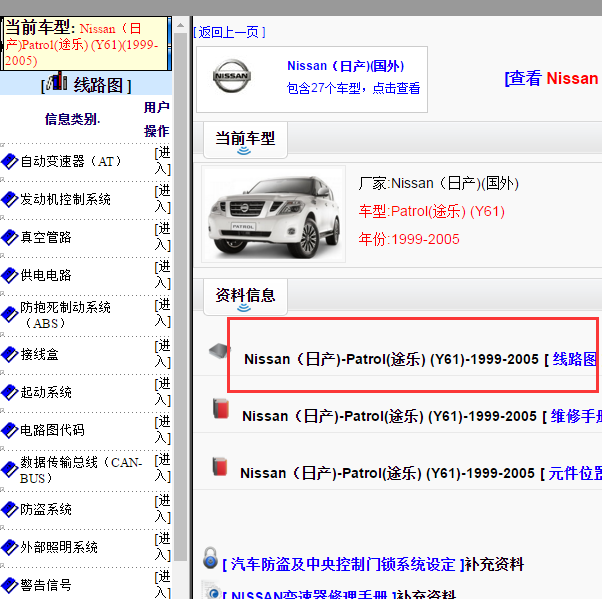Screen dimensions: 602x599
Task: Enter the 供电电路 category via 进入
Action: 163,275
